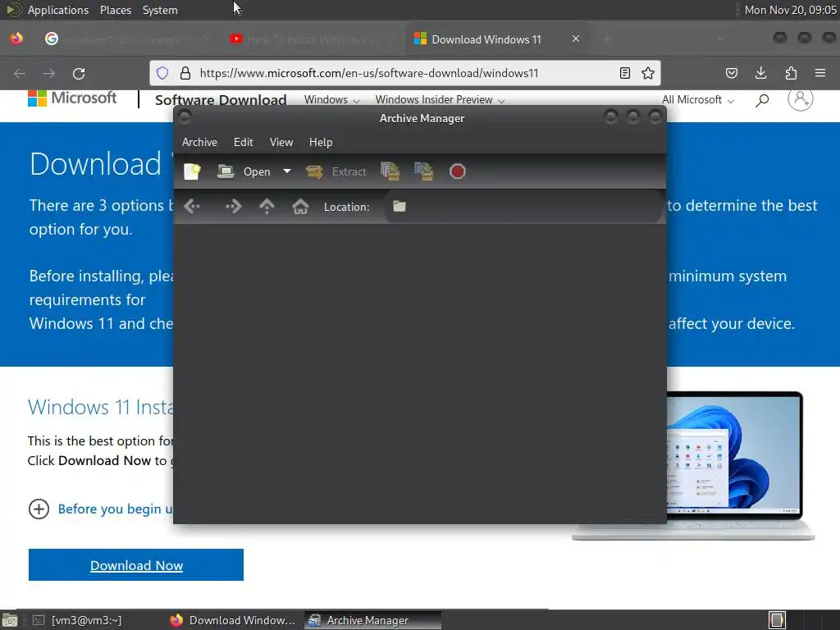The image size is (840, 630).
Task: Switch to the YouTube tab
Action: 312,39
